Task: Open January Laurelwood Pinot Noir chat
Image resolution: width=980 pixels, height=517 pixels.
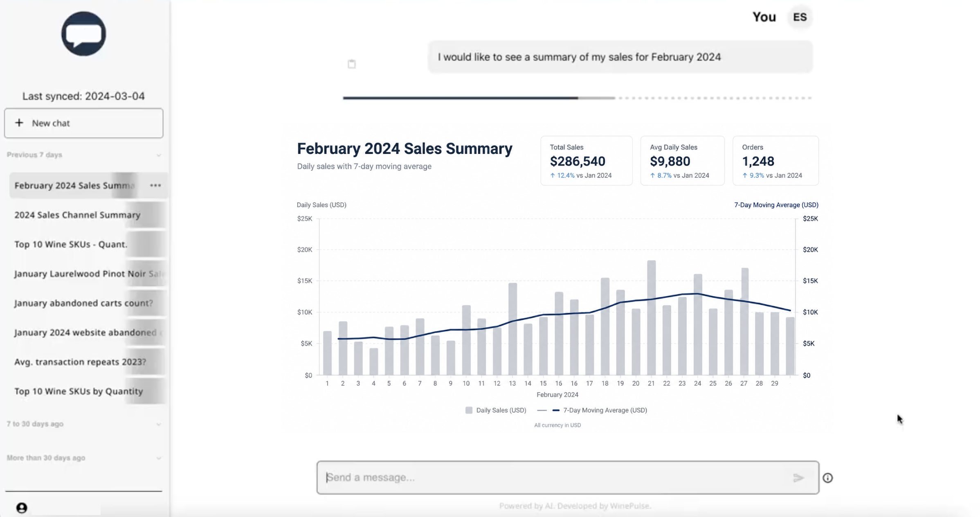Action: click(x=88, y=274)
